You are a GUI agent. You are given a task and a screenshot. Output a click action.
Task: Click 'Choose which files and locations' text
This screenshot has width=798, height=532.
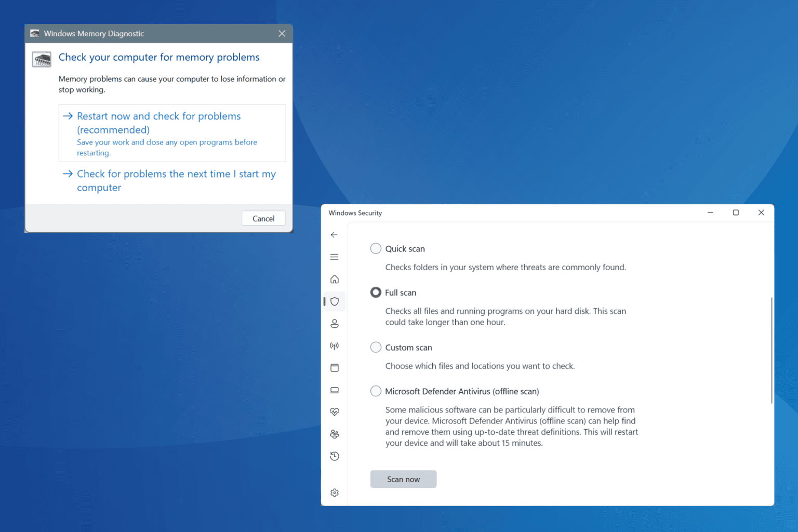480,366
